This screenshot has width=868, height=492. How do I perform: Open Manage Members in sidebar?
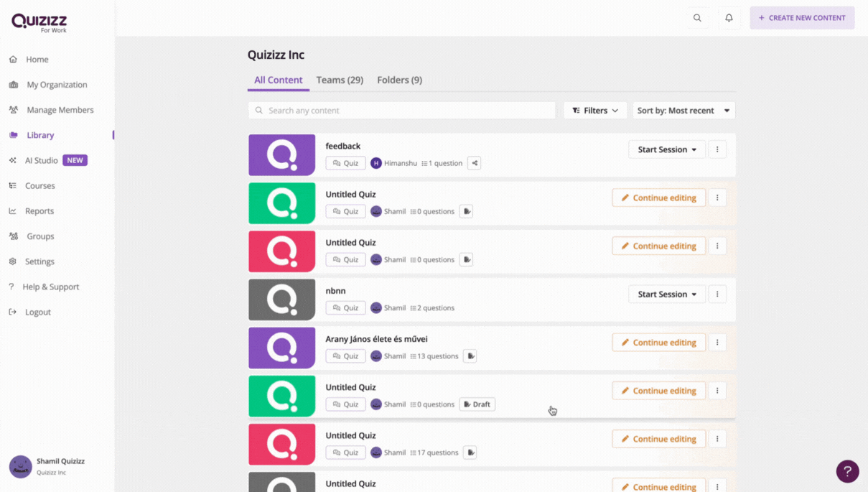(x=60, y=110)
